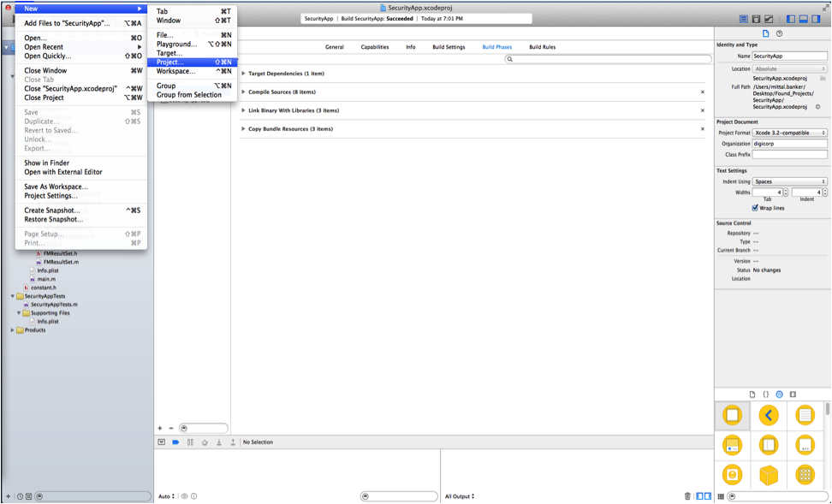Remove the Copy Bundle Resources phase

pos(703,129)
